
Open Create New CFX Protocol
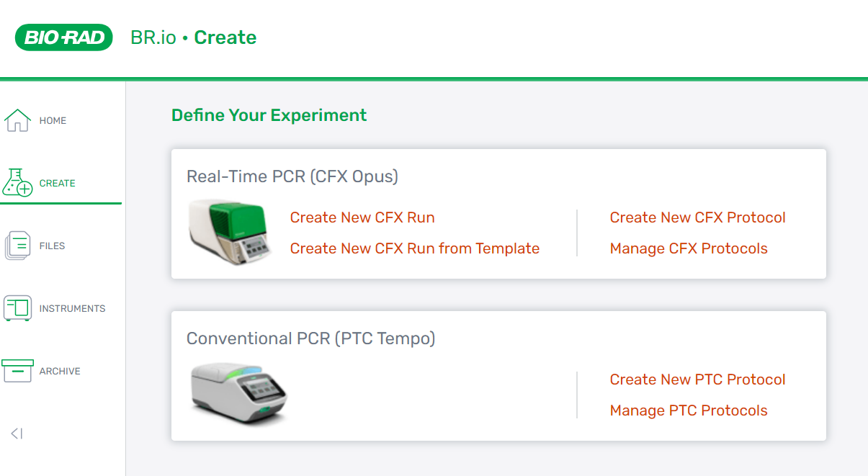point(697,217)
